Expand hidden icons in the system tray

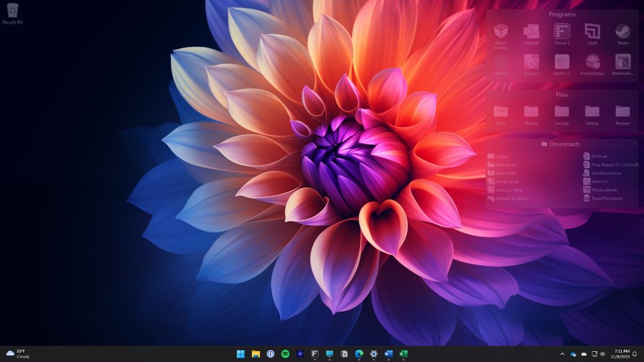tap(562, 354)
